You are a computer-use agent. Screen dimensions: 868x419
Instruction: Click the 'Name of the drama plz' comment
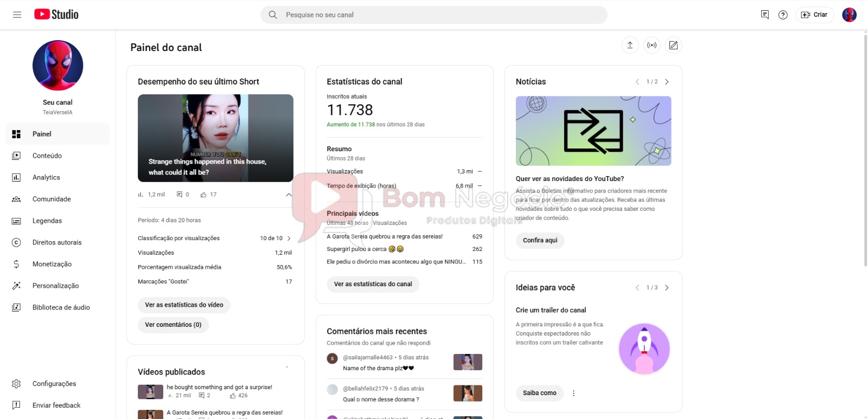379,368
